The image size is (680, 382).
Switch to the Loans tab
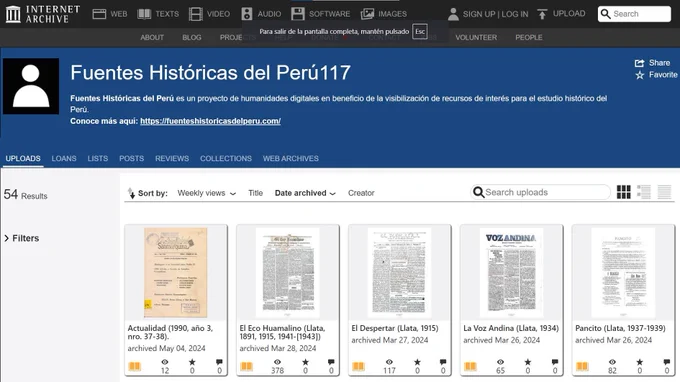64,159
